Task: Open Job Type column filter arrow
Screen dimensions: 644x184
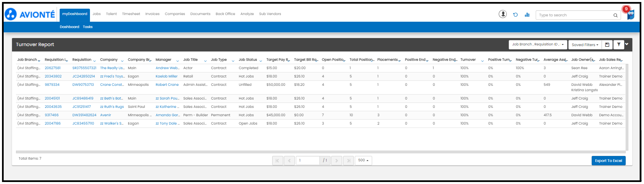Action: [x=233, y=61]
